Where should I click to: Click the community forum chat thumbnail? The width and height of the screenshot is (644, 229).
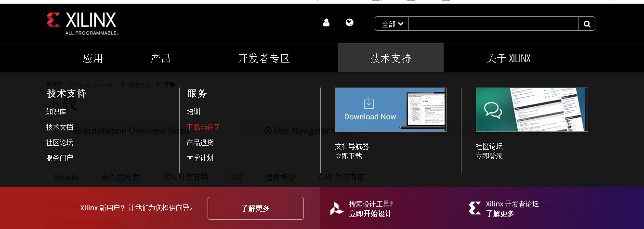click(532, 110)
